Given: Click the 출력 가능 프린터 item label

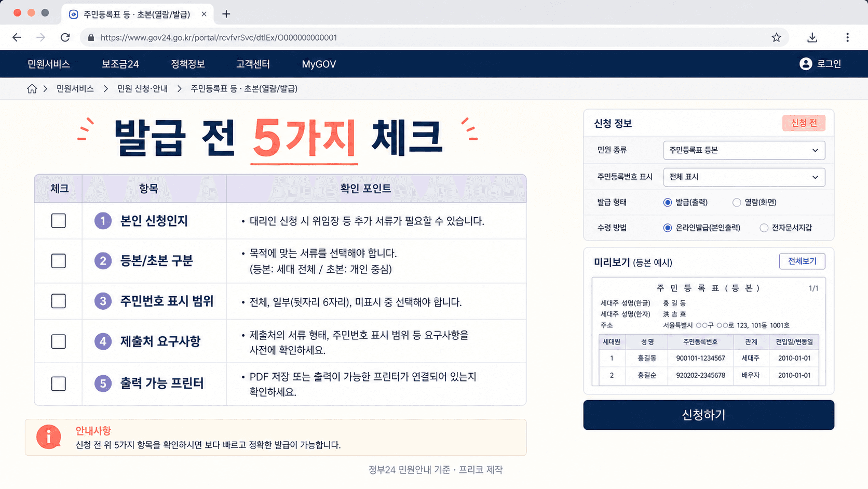Looking at the screenshot, I should pyautogui.click(x=162, y=384).
